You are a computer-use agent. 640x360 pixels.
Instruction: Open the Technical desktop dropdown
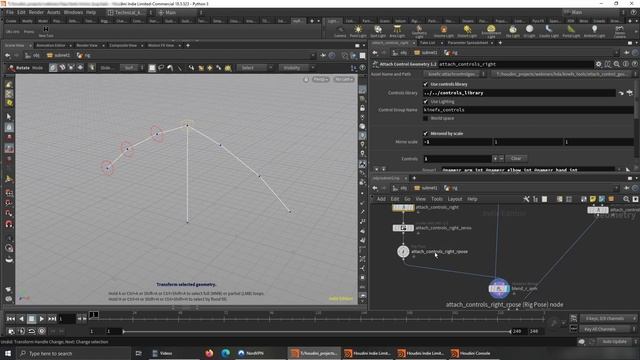coord(130,13)
